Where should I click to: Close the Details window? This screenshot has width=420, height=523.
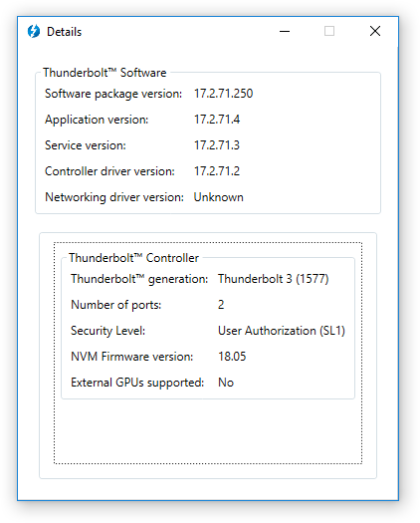[x=375, y=31]
